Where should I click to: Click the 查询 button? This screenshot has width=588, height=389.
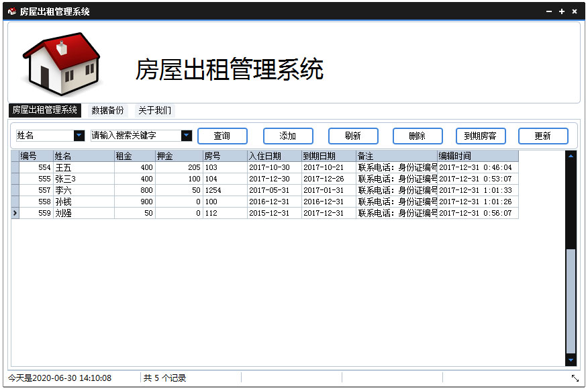coord(222,136)
